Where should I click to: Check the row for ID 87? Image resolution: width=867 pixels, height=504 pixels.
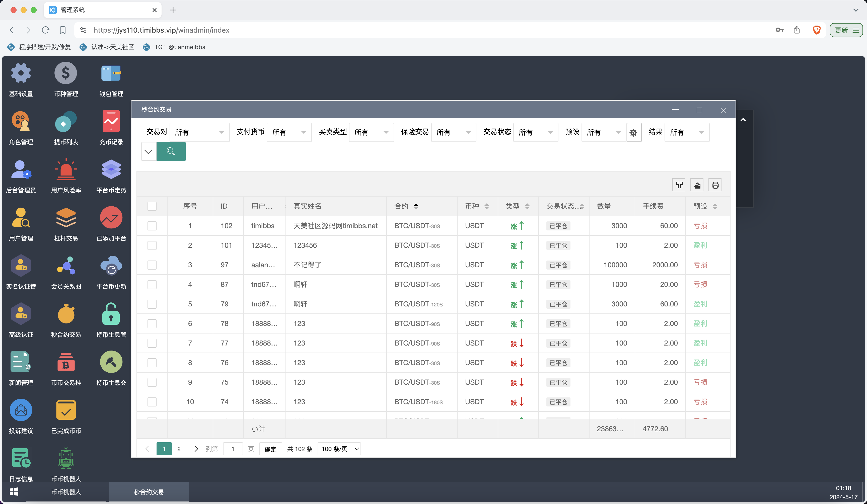click(152, 284)
